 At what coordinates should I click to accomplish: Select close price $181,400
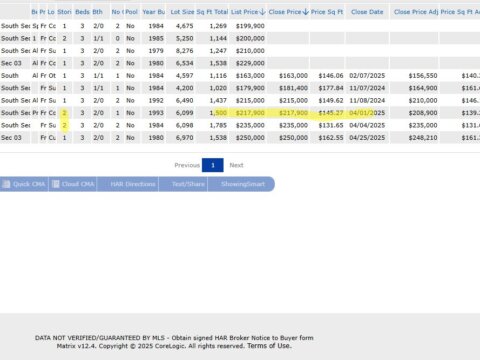(293, 88)
